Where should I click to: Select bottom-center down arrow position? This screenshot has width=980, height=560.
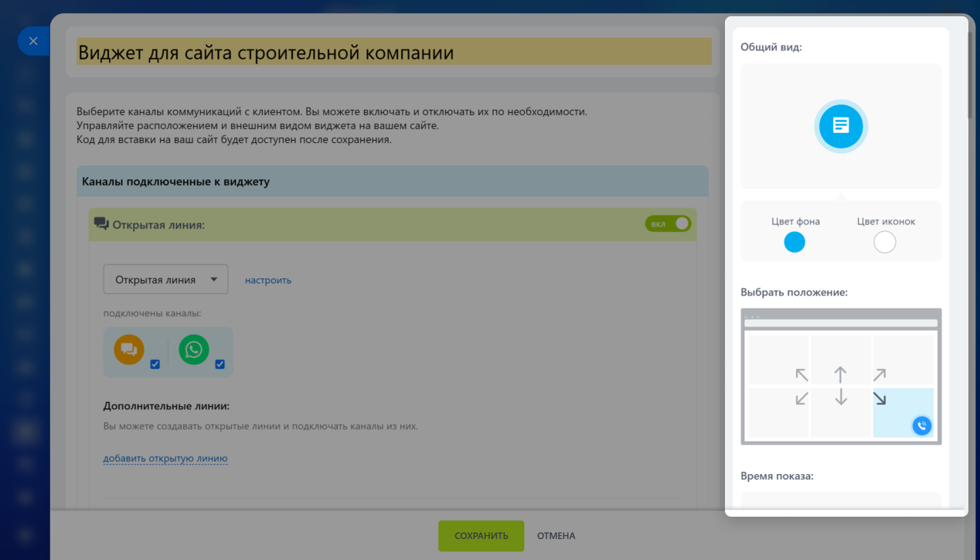point(841,398)
